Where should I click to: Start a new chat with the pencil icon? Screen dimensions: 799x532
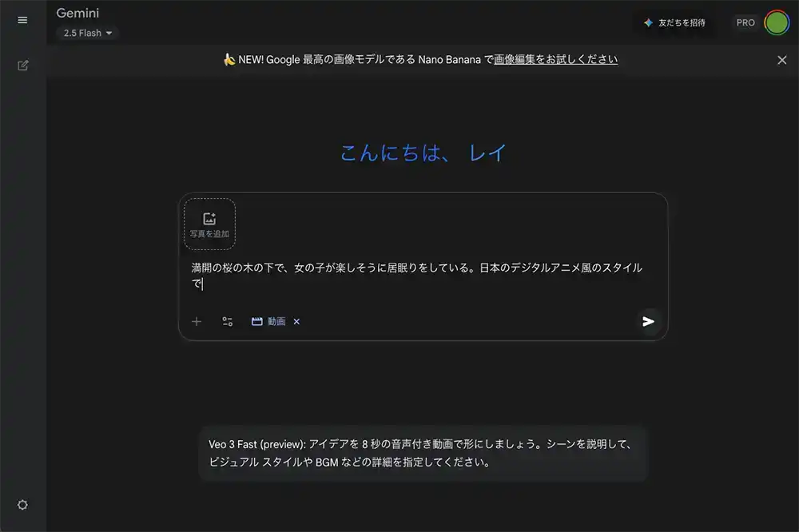pyautogui.click(x=22, y=66)
